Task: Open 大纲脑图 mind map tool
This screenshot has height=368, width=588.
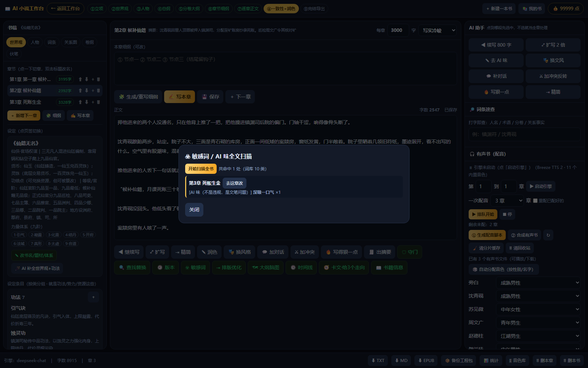Action: [266, 267]
